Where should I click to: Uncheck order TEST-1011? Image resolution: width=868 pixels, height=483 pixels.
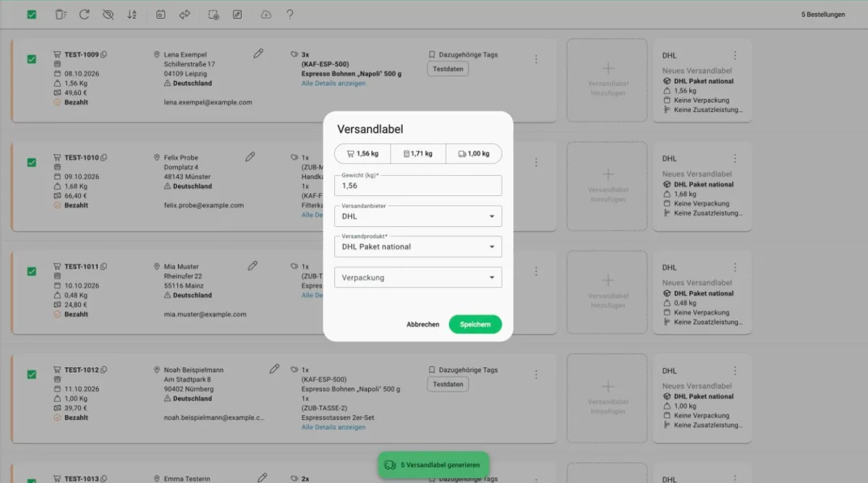(x=32, y=272)
